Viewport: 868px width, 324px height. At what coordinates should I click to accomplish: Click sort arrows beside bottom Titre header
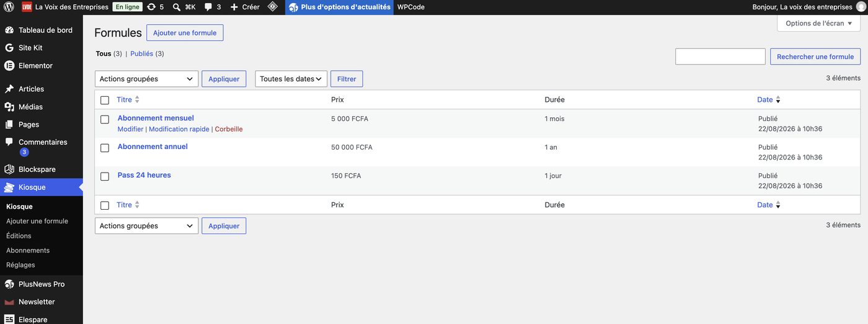pyautogui.click(x=137, y=205)
